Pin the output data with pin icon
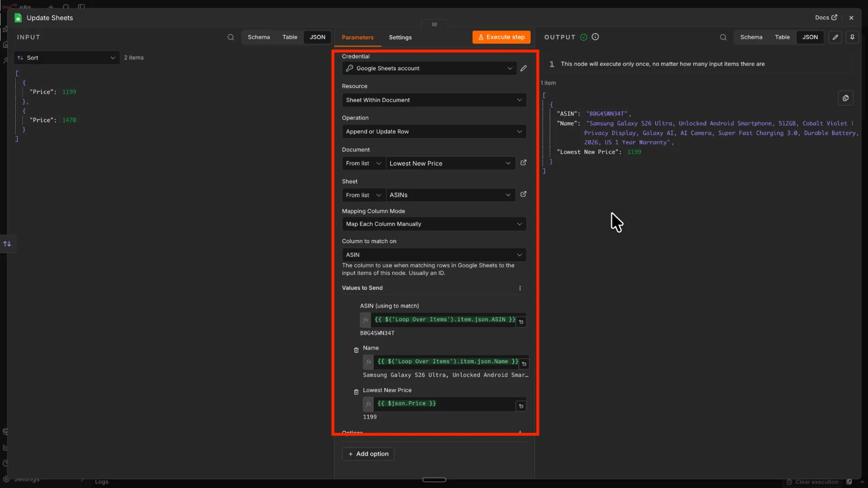 tap(852, 38)
